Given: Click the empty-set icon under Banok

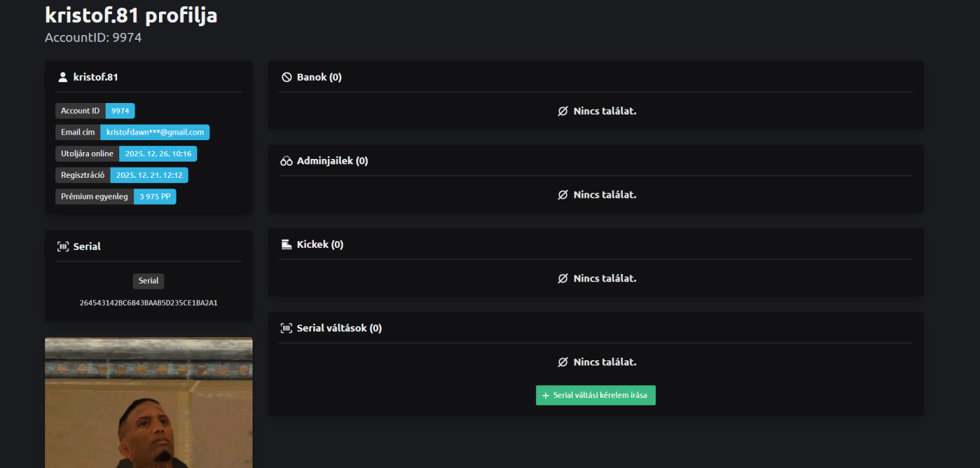Looking at the screenshot, I should tap(562, 111).
